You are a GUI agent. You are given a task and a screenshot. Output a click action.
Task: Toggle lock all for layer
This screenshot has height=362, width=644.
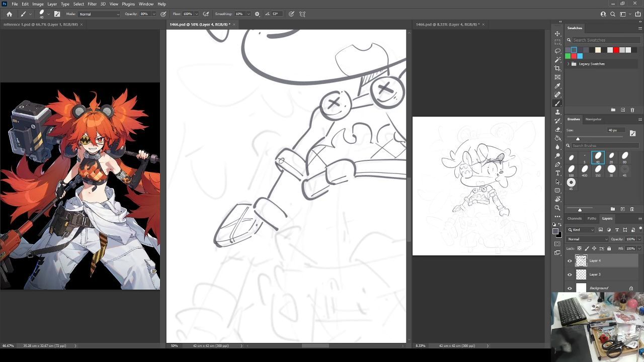609,248
